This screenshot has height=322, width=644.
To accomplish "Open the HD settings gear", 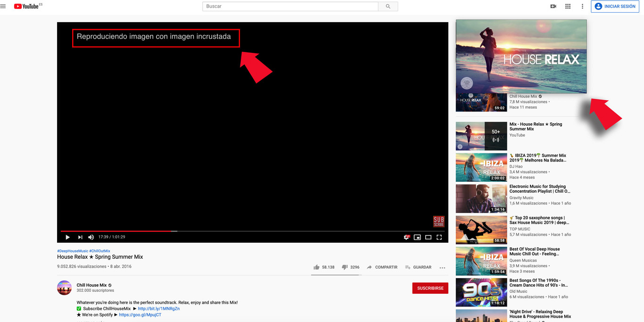I will 406,237.
